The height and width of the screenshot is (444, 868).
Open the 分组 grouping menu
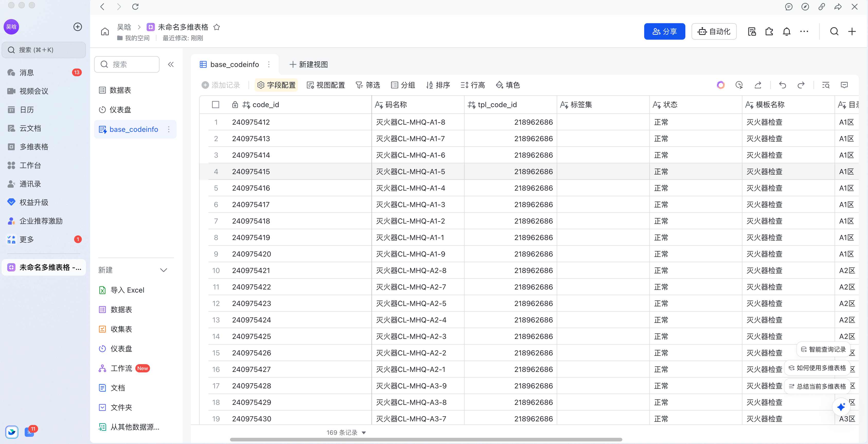pyautogui.click(x=403, y=85)
